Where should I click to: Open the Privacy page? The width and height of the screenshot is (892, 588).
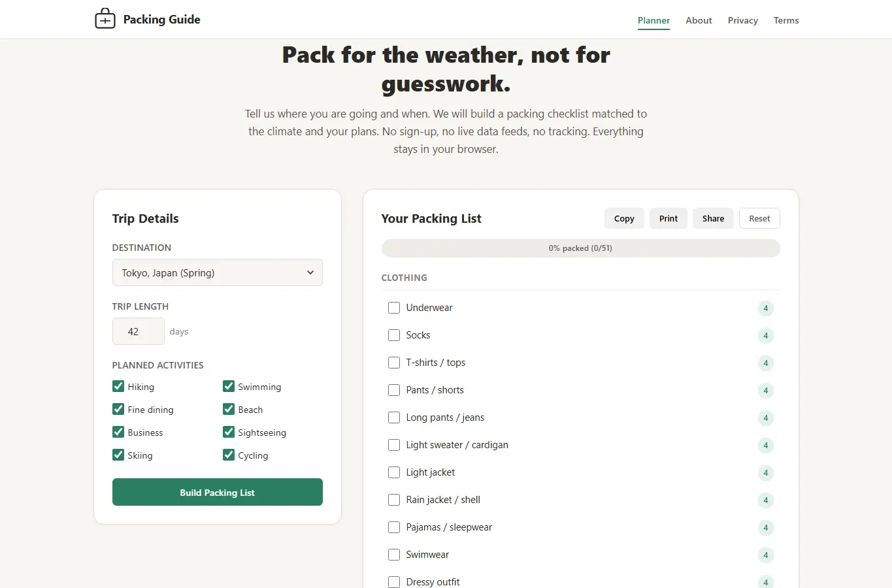click(x=743, y=20)
